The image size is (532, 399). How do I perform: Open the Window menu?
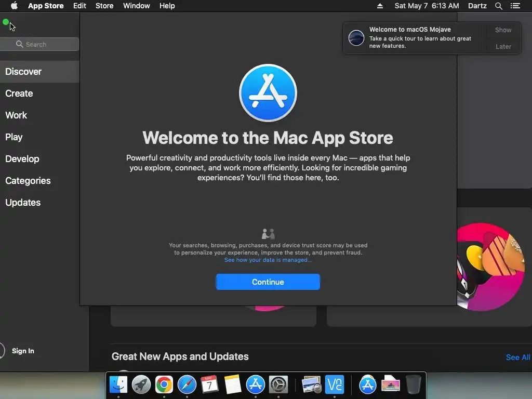click(x=137, y=6)
